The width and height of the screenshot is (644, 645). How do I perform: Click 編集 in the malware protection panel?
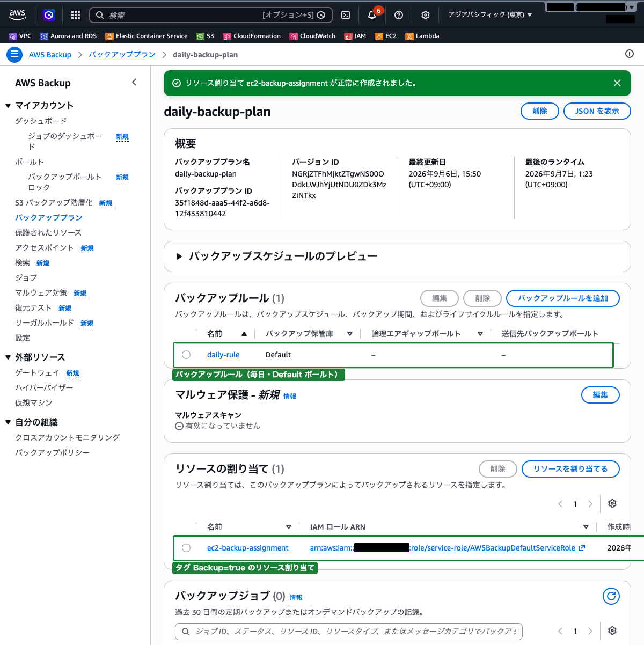(x=601, y=395)
